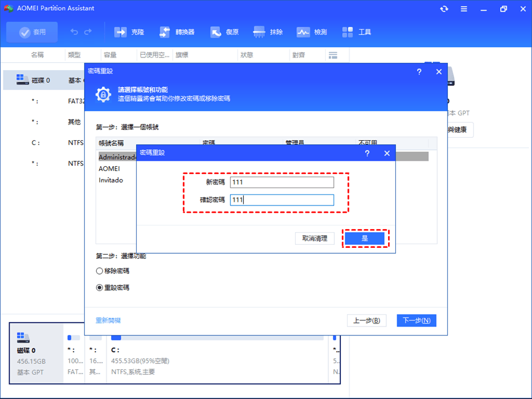
Task: Click the undo arrow in toolbar
Action: pyautogui.click(x=74, y=32)
